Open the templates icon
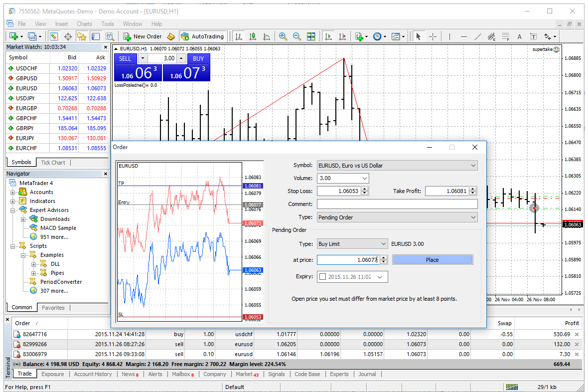 pyautogui.click(x=396, y=36)
